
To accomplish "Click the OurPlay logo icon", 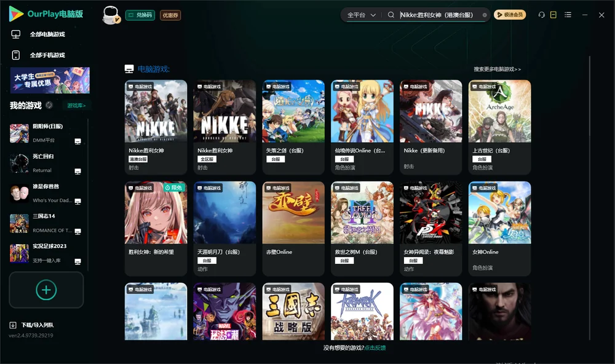I will tap(16, 14).
